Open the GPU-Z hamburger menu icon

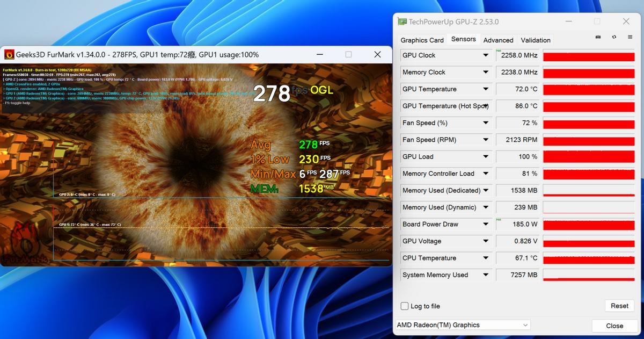(x=630, y=37)
